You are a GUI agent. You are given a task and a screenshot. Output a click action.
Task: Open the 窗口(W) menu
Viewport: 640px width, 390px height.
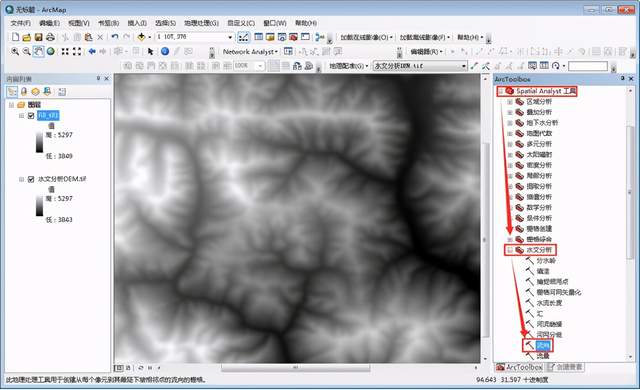point(275,23)
